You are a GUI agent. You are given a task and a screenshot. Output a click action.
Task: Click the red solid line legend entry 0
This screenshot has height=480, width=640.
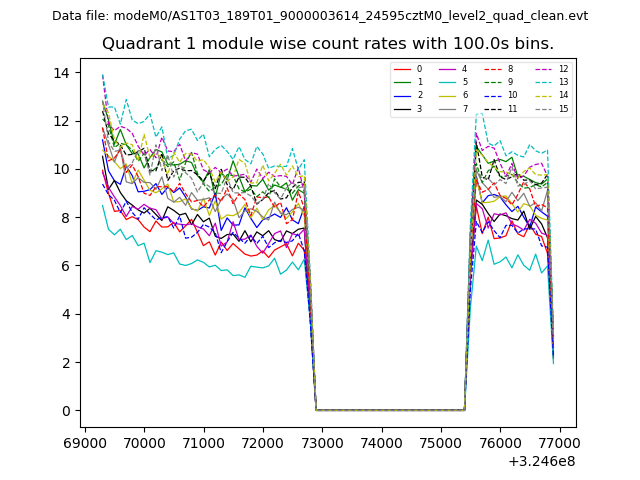[x=408, y=69]
